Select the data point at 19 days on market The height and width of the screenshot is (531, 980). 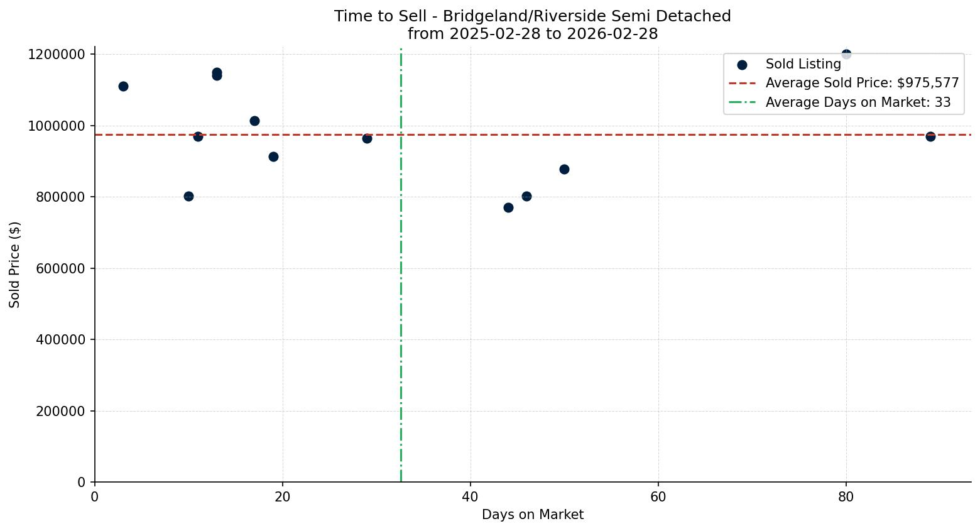click(273, 156)
